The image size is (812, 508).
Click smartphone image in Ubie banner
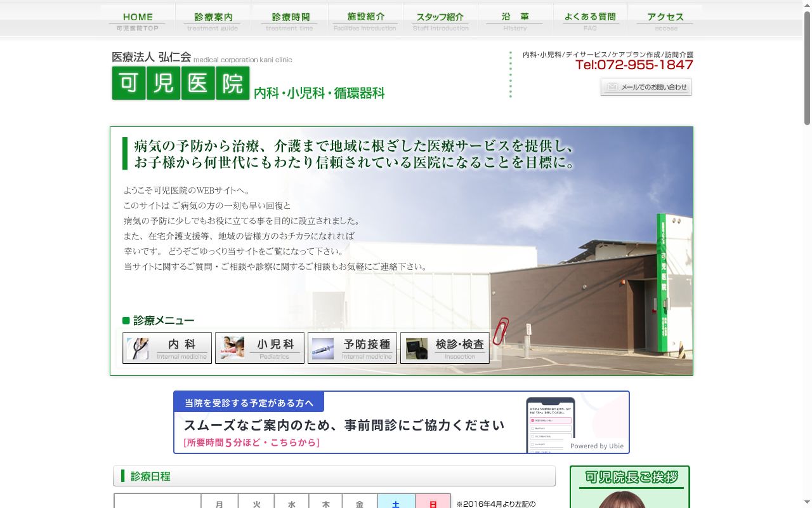tap(550, 425)
